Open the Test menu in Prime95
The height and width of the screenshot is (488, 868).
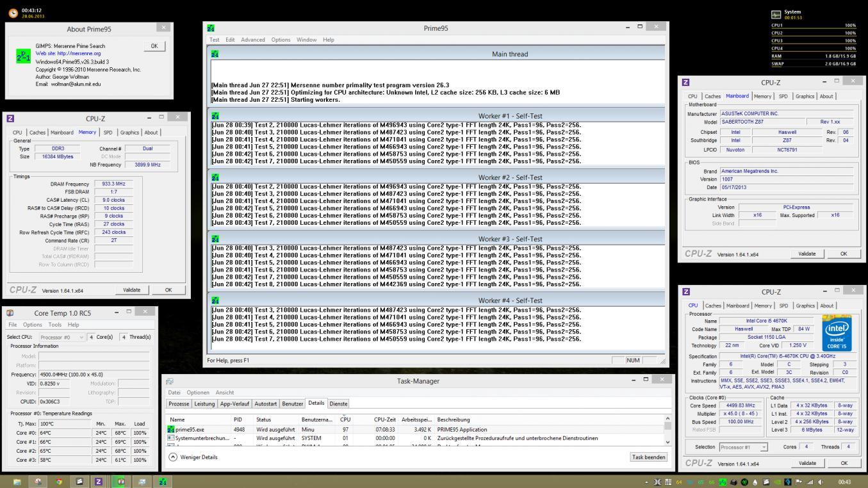pyautogui.click(x=214, y=40)
